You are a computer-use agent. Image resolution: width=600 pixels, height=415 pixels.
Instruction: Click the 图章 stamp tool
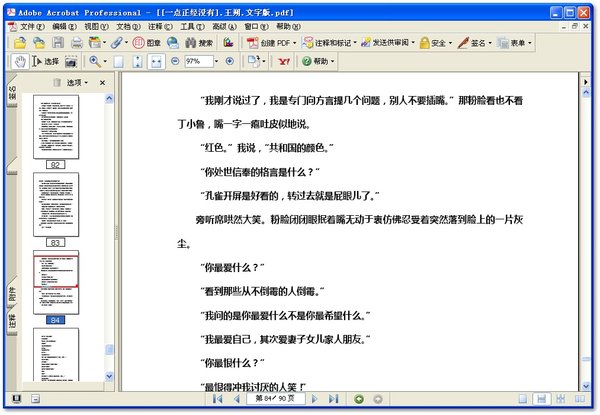point(146,43)
